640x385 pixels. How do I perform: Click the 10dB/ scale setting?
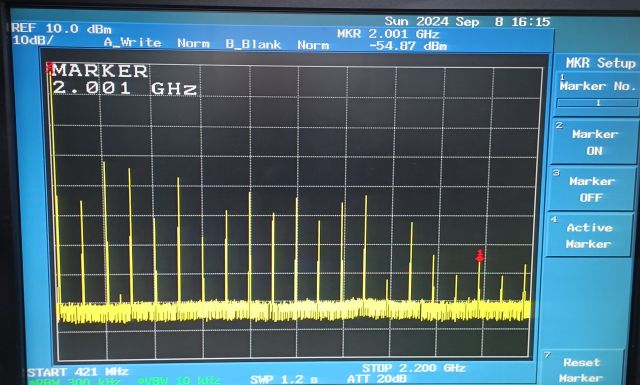click(x=33, y=40)
